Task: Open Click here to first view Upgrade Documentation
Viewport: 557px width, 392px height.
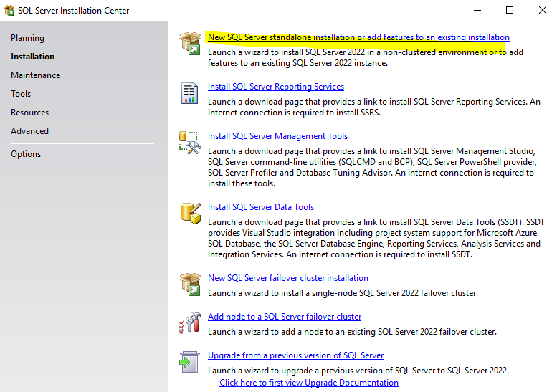Action: pos(309,383)
